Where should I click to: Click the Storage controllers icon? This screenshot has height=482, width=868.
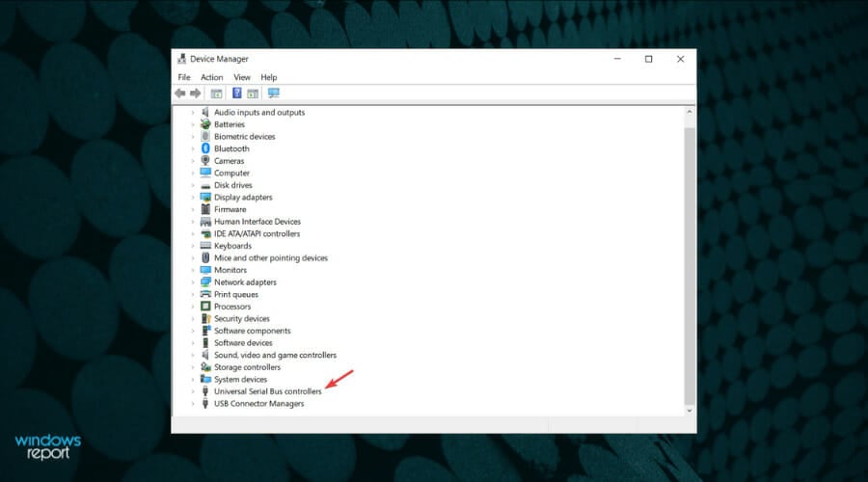click(205, 367)
